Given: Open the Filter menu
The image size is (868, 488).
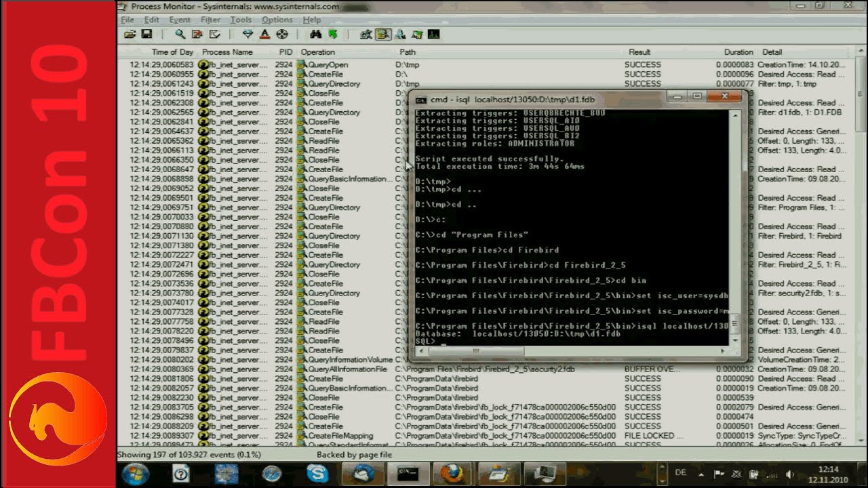Looking at the screenshot, I should tap(210, 20).
